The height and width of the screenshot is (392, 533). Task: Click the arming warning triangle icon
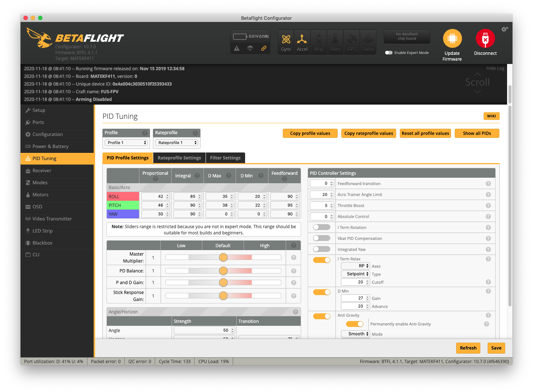click(237, 48)
